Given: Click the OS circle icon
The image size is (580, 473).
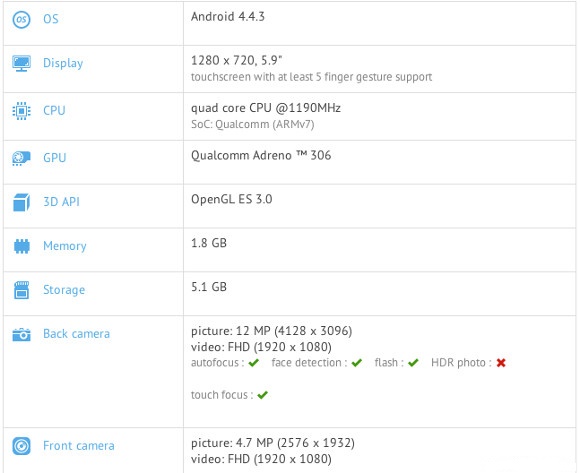Looking at the screenshot, I should (21, 19).
